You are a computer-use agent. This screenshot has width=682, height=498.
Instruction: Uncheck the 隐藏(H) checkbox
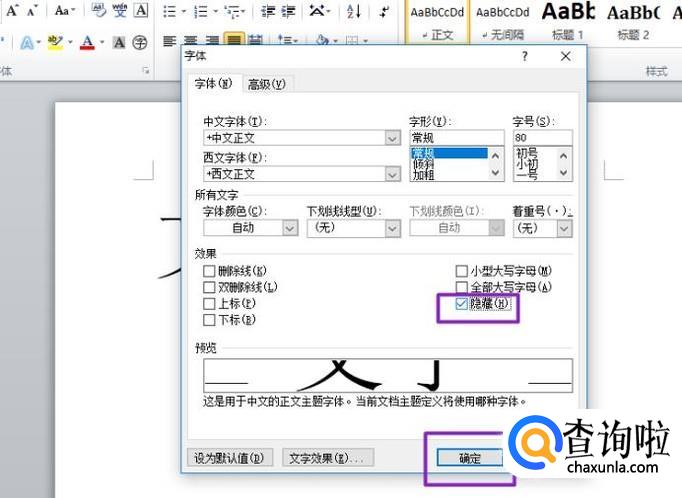[x=461, y=304]
